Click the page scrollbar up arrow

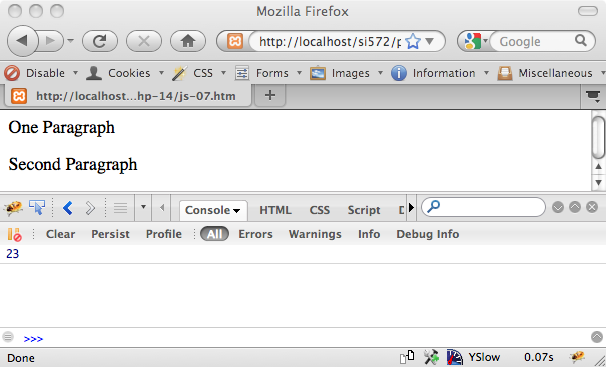[x=598, y=167]
